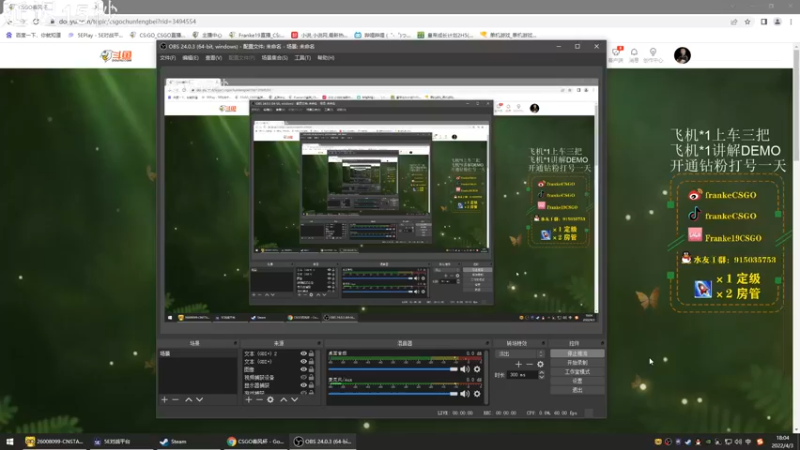This screenshot has width=800, height=450.
Task: Move source up with the up arrow
Action: click(283, 399)
